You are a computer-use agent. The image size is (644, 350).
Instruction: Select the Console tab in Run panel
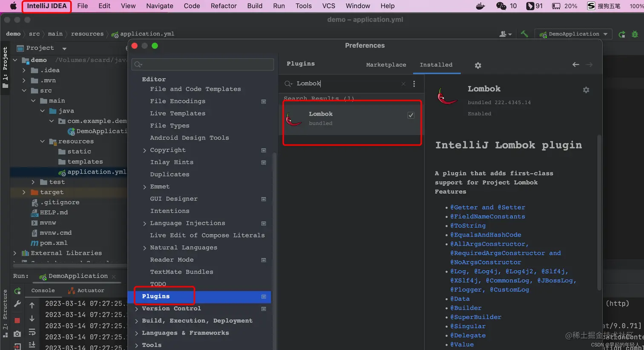(x=43, y=291)
